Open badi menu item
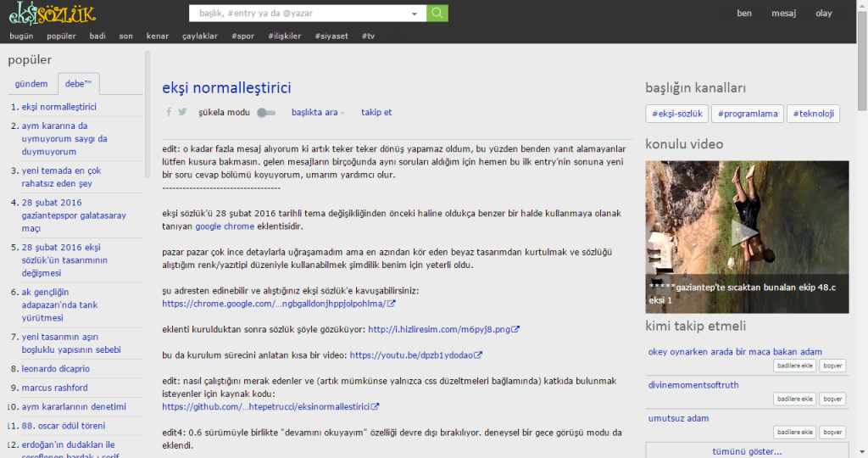 click(x=97, y=36)
